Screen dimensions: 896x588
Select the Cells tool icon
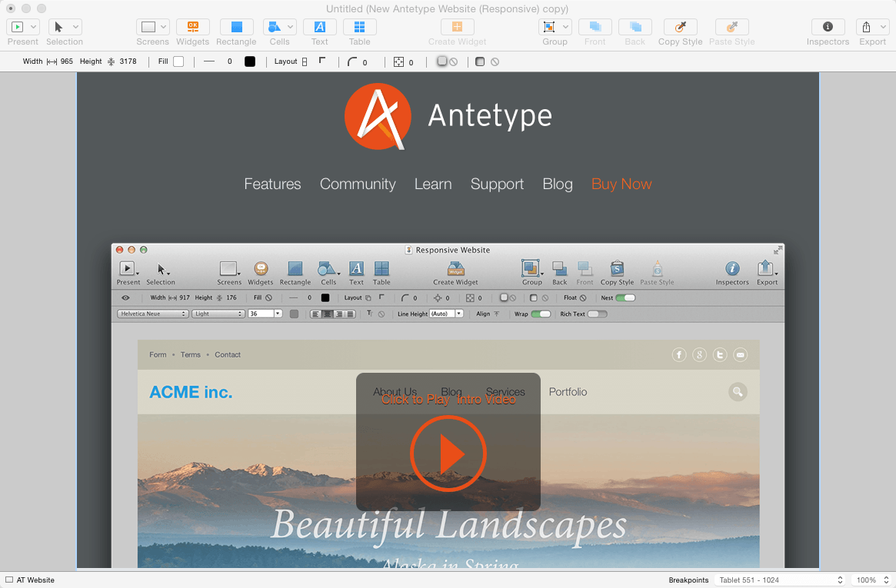pyautogui.click(x=275, y=27)
